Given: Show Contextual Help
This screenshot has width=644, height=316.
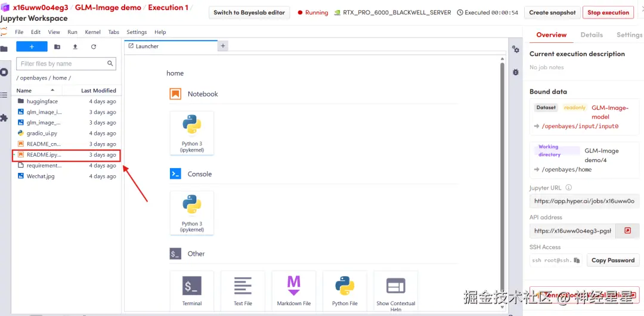Looking at the screenshot, I should (395, 290).
